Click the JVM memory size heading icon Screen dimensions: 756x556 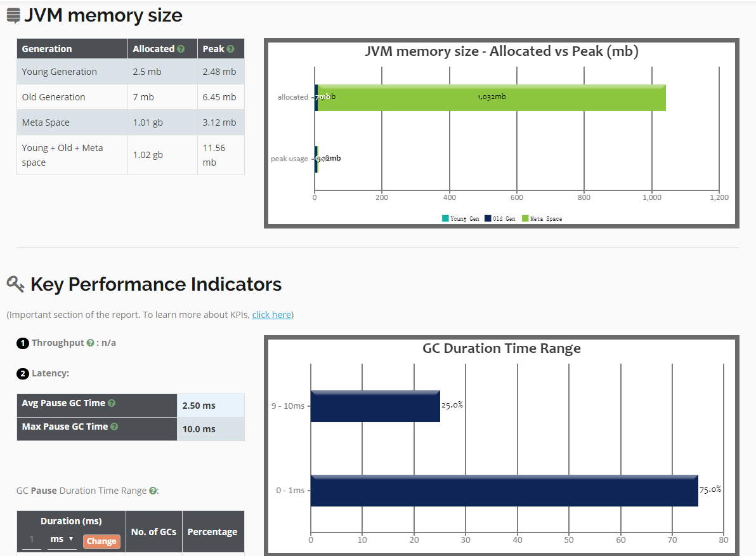13,16
